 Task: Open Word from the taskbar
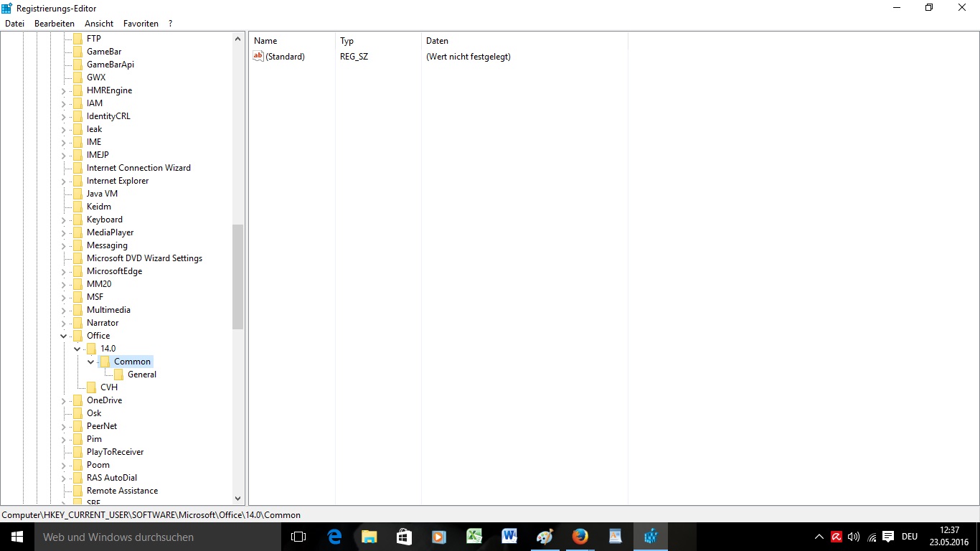tap(509, 537)
